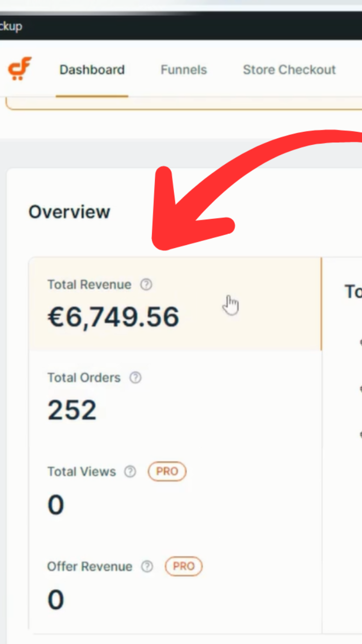Screen dimensions: 362x644
Task: Click the Total Revenue help icon
Action: click(146, 285)
